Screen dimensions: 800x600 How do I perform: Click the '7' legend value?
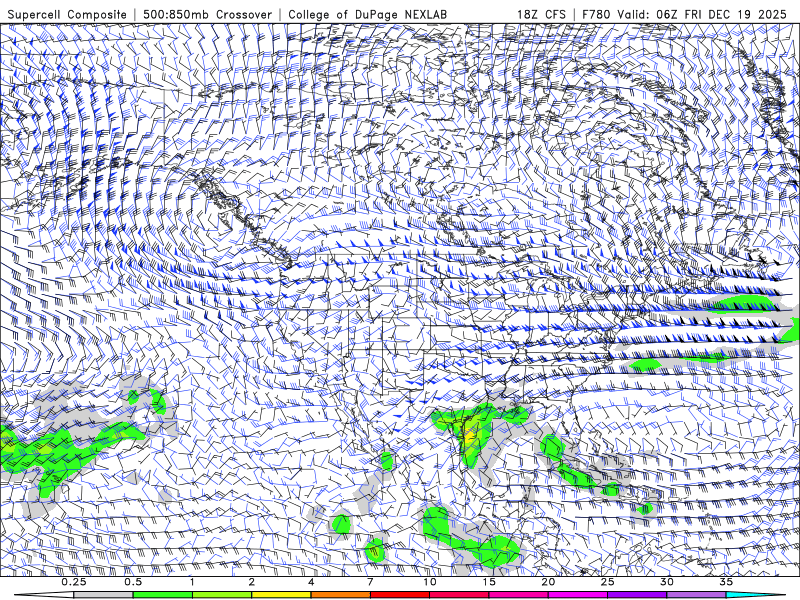[370, 582]
